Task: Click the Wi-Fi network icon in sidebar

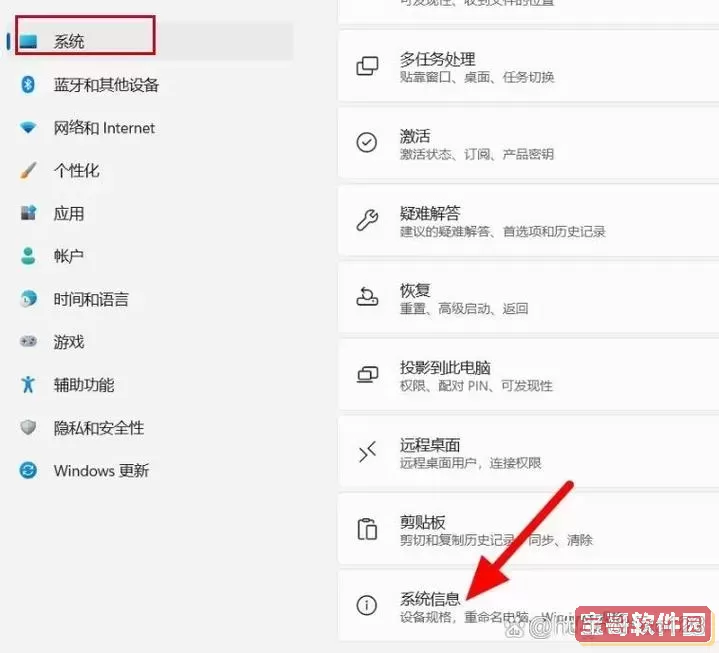Action: click(28, 127)
